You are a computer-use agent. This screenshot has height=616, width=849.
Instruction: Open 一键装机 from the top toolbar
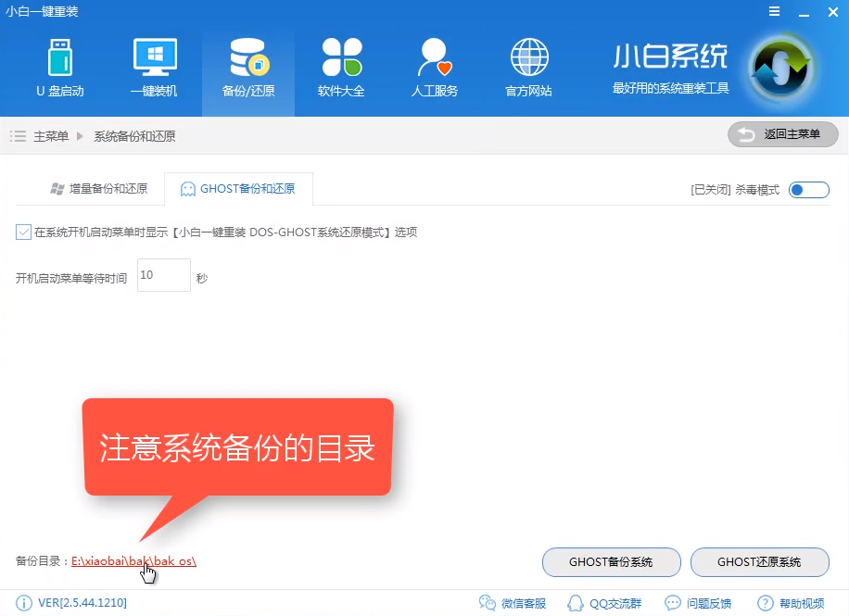[154, 67]
